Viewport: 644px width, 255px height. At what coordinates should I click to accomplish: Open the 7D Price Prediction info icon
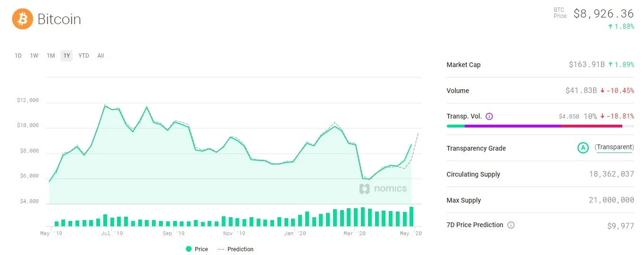[x=511, y=225]
